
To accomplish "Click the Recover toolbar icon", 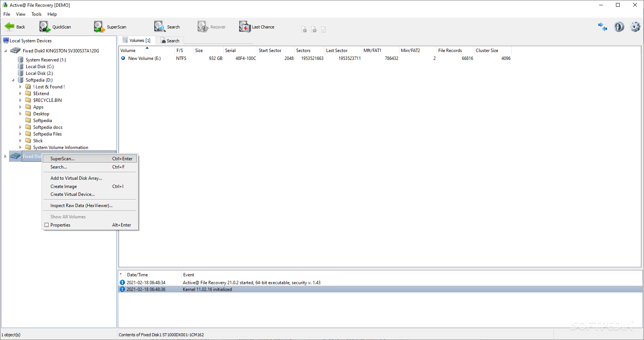I will tap(212, 26).
